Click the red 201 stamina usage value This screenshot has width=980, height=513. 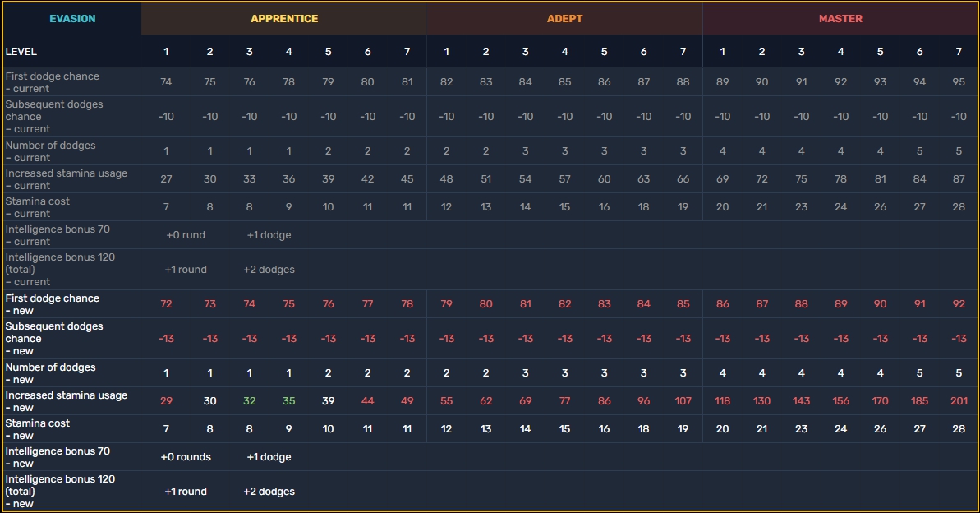(x=959, y=401)
